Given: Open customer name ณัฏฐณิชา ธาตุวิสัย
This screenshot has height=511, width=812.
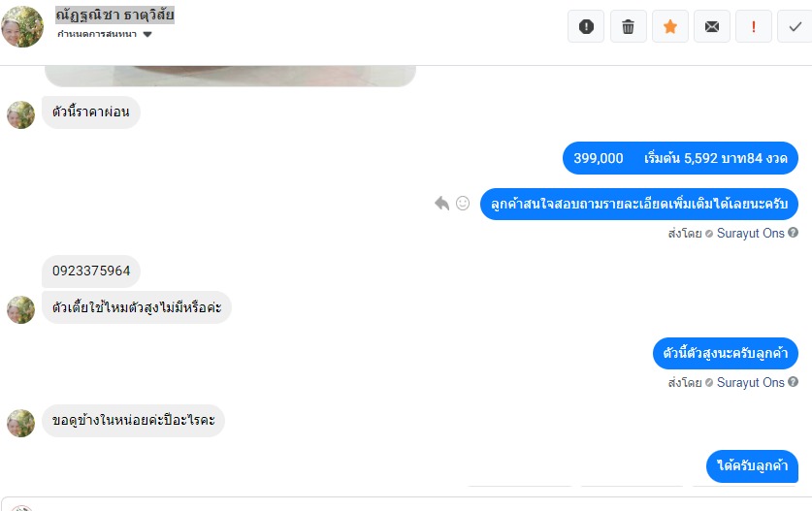Looking at the screenshot, I should [115, 15].
